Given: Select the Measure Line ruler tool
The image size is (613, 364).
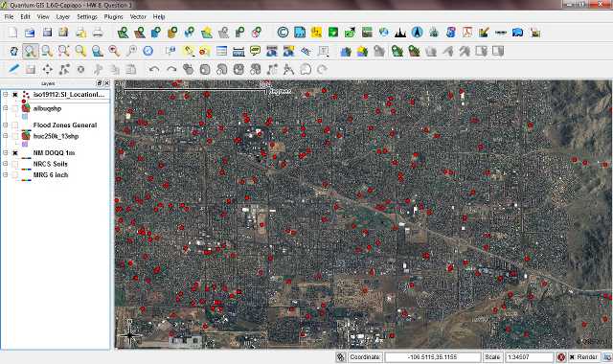Looking at the screenshot, I should 238,51.
